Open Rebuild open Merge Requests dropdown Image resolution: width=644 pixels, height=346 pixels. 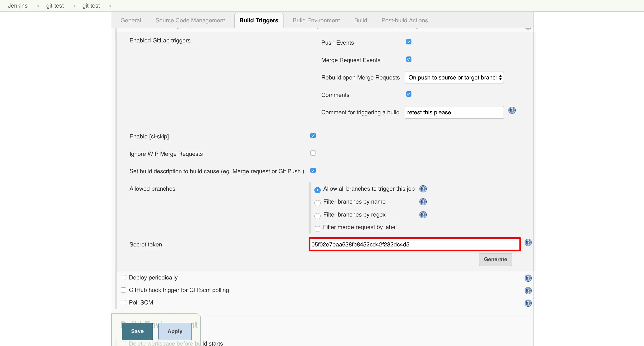[454, 78]
